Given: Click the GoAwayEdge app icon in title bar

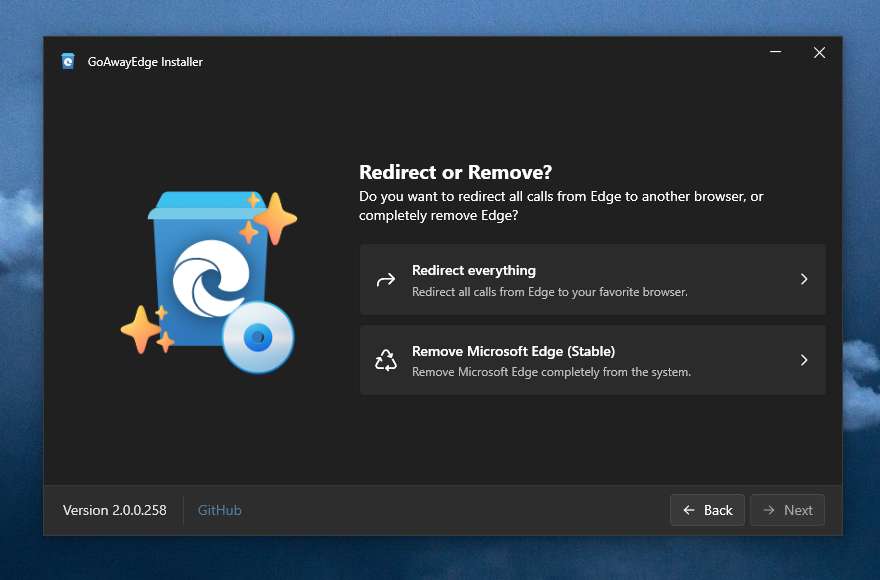Looking at the screenshot, I should point(68,61).
